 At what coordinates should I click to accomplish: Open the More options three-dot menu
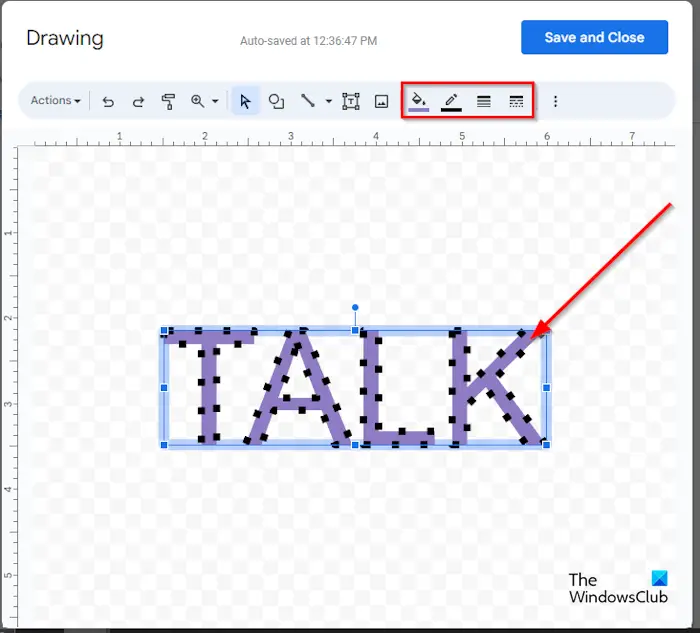[555, 101]
